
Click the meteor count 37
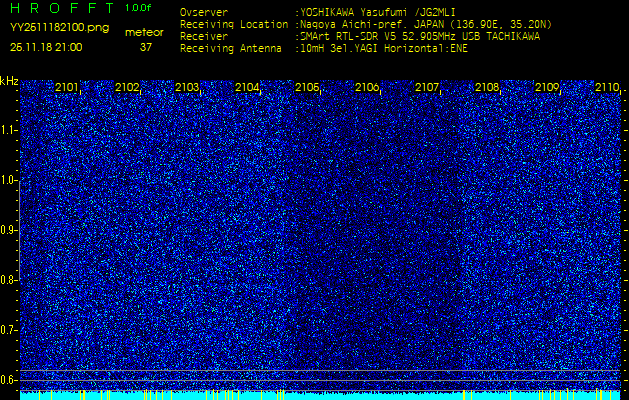click(146, 47)
